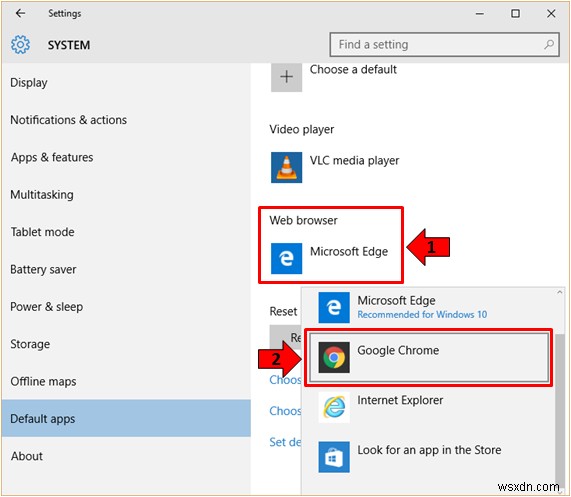This screenshot has height=497, width=571.
Task: Select the Internet Explorer icon in the list
Action: click(334, 407)
